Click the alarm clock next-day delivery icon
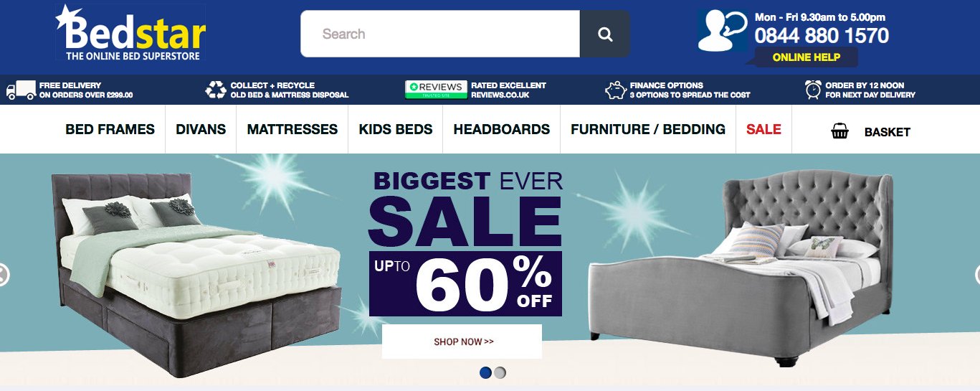This screenshot has width=980, height=391. pos(813,90)
